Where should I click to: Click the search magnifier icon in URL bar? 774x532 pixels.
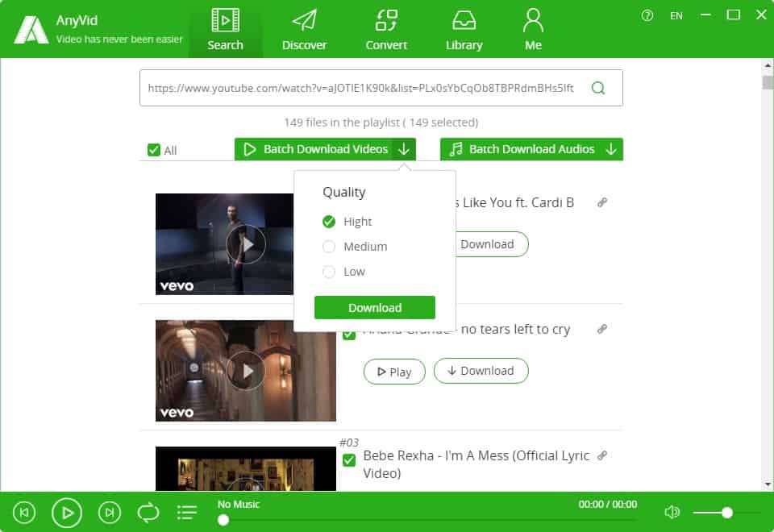pyautogui.click(x=597, y=88)
